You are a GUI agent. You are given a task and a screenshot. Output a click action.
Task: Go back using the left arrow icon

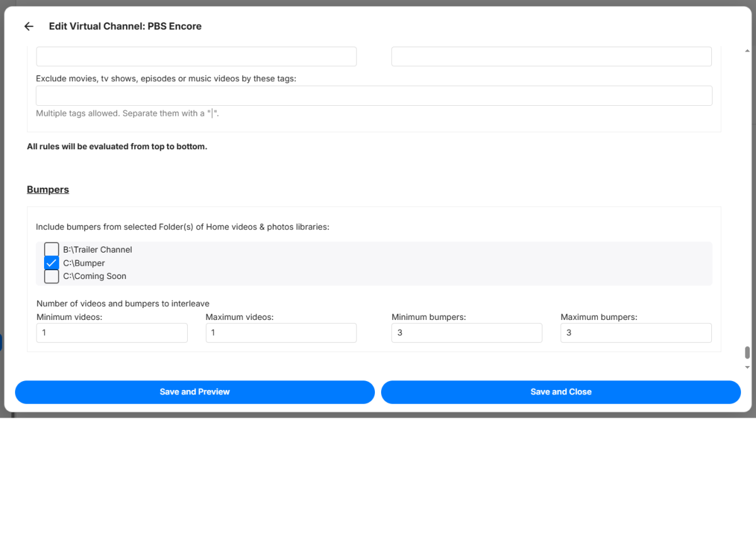[28, 26]
